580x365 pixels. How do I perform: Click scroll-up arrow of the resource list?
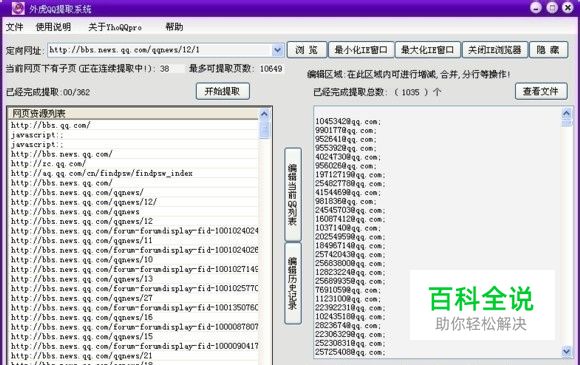264,114
